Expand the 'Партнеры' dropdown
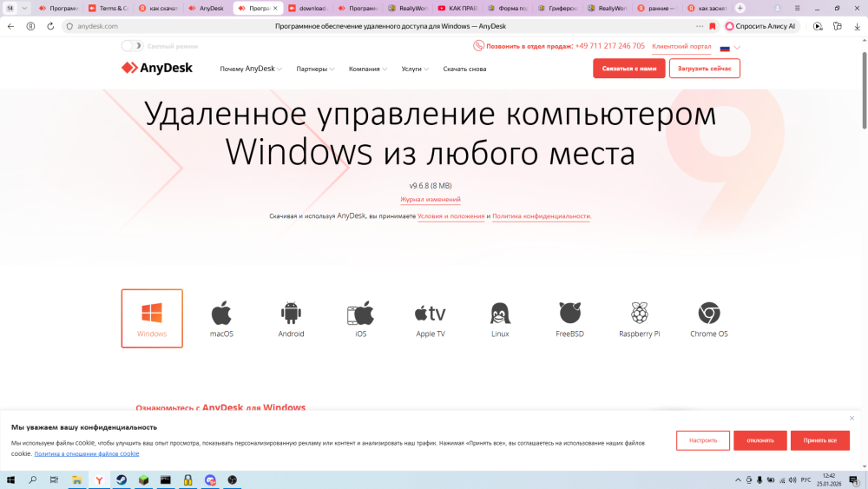The height and width of the screenshot is (489, 868). [x=315, y=69]
